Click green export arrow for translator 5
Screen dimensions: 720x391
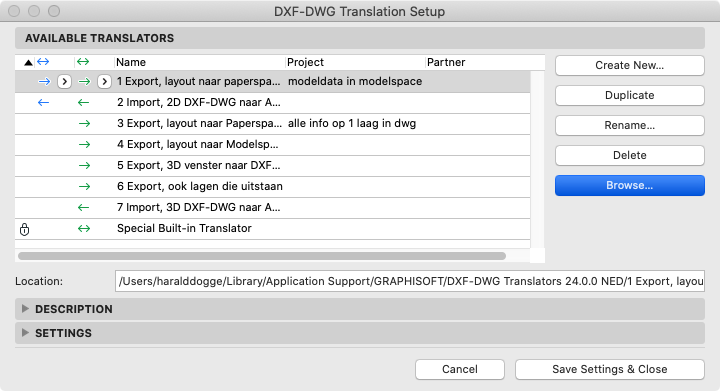(84, 166)
